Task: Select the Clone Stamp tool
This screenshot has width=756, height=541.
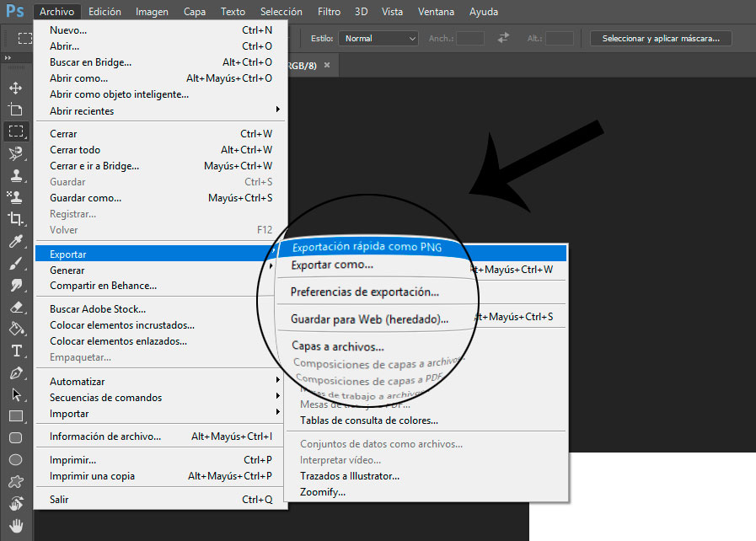Action: pos(15,175)
